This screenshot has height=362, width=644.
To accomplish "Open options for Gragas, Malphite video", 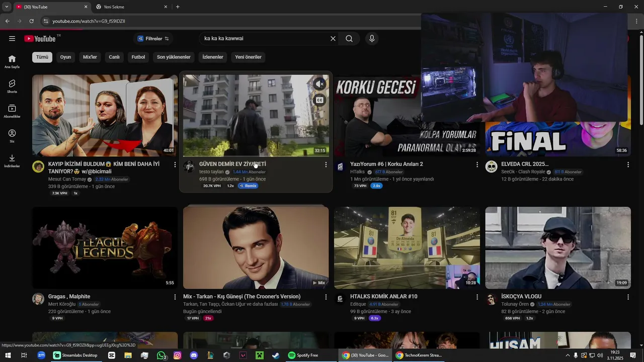I will (x=175, y=297).
